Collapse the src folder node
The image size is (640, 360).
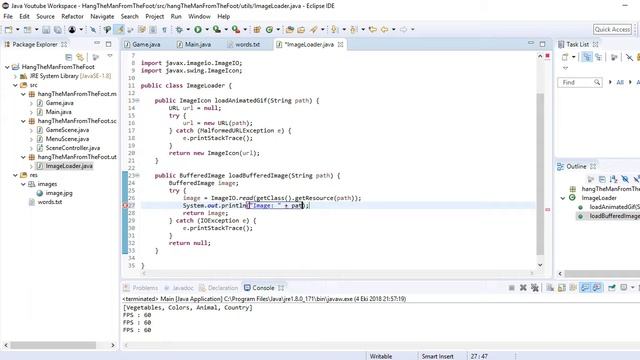15,85
